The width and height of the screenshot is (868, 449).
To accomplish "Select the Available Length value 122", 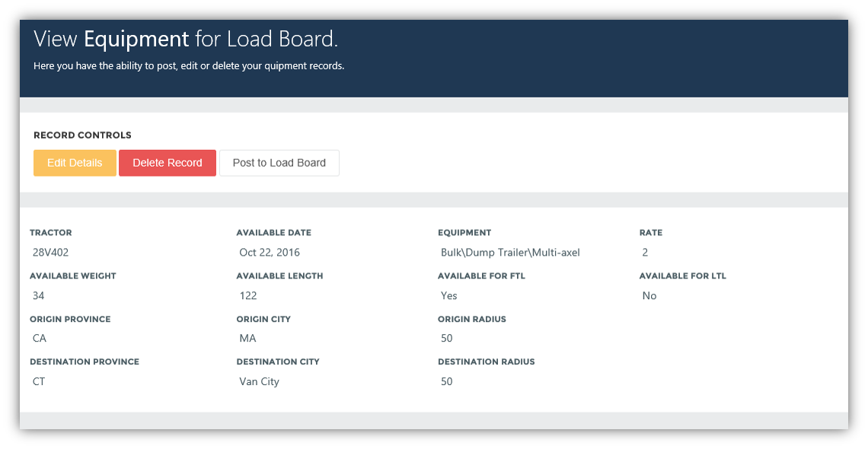I will pos(247,295).
